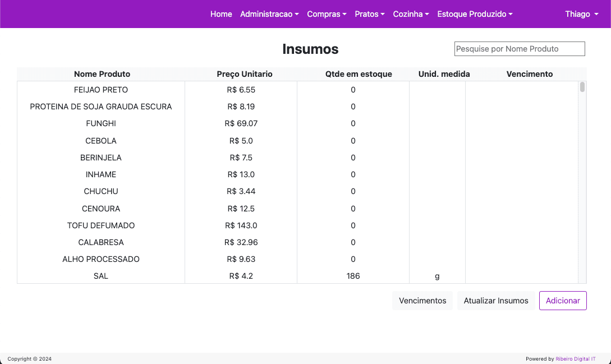Screen dimensions: 611x364
Task: Select the Qtde em estoque header
Action: pos(358,73)
